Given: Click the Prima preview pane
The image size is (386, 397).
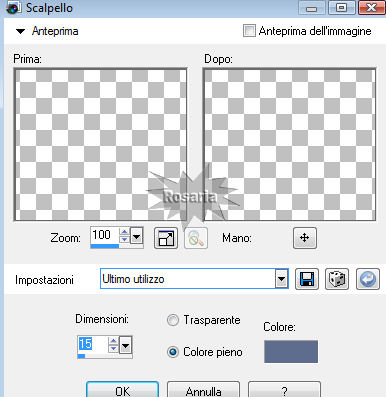Looking at the screenshot, I should (100, 144).
